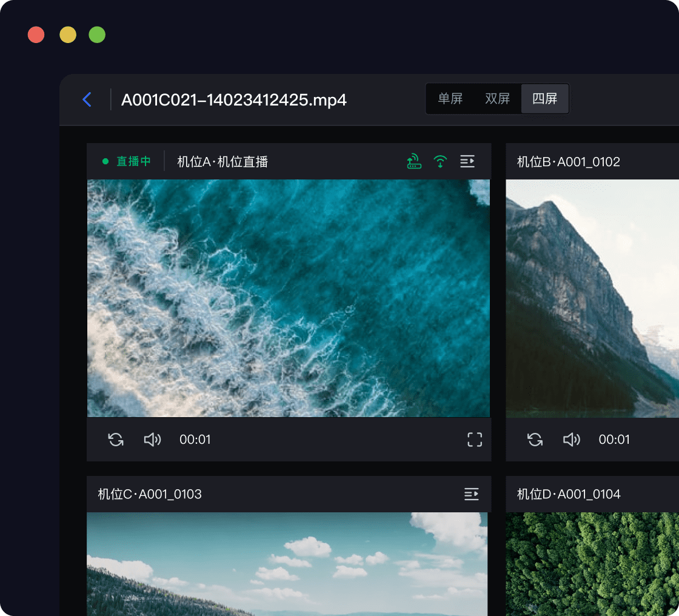Refresh the 机位B video stream

535,440
